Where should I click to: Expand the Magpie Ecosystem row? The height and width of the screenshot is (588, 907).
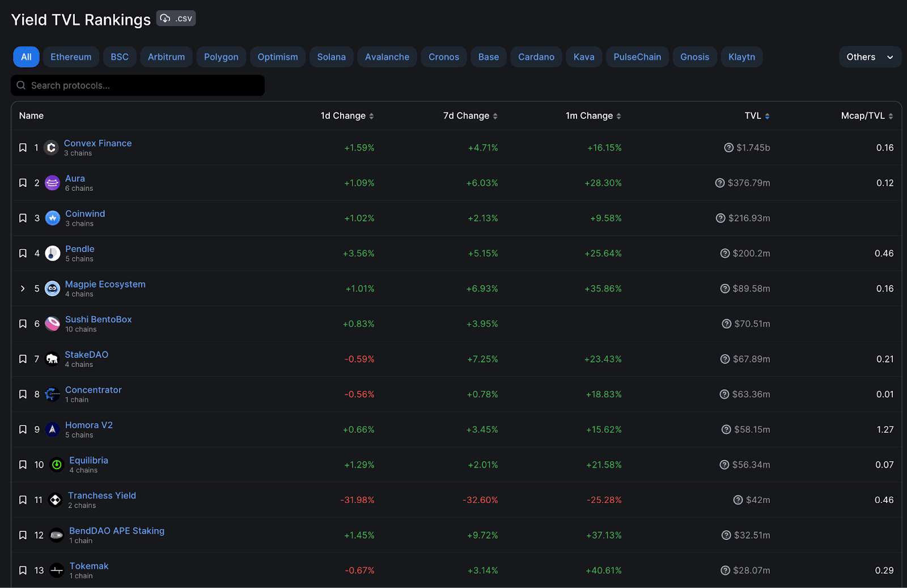[23, 288]
